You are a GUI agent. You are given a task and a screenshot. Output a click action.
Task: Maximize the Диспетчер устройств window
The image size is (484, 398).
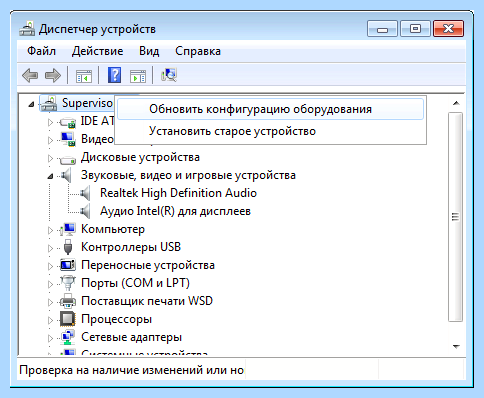pyautogui.click(x=415, y=29)
